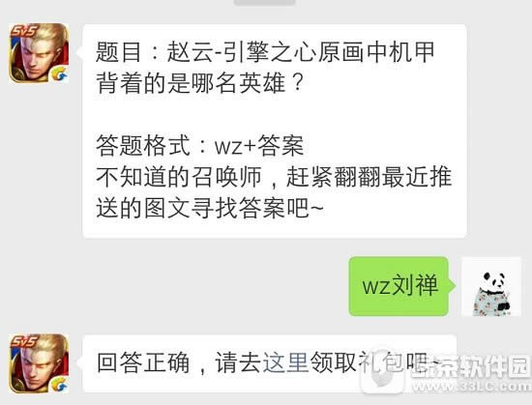Follow the 这里 link to claim the gift
Screen dimensions: 532x405
pos(285,362)
